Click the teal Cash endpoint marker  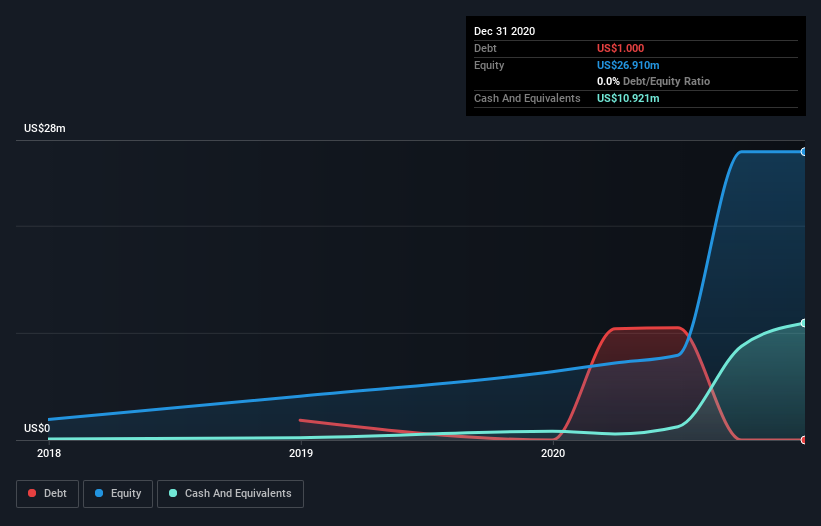click(x=804, y=323)
